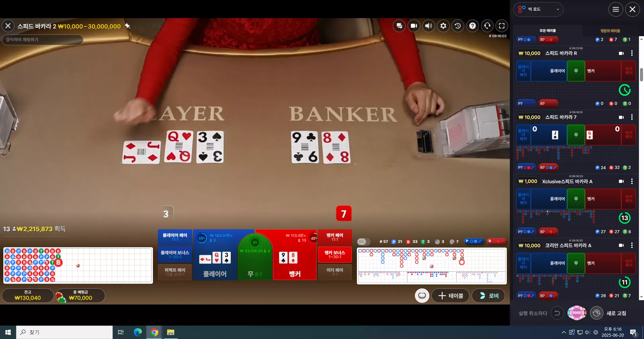Open live support headset icon
644x339 pixels.
pyautogui.click(x=487, y=26)
